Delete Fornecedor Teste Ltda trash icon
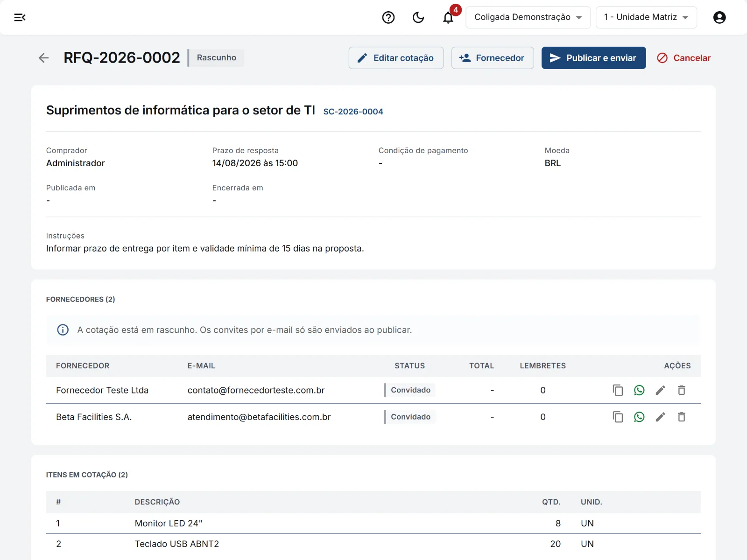The height and width of the screenshot is (560, 747). point(682,390)
